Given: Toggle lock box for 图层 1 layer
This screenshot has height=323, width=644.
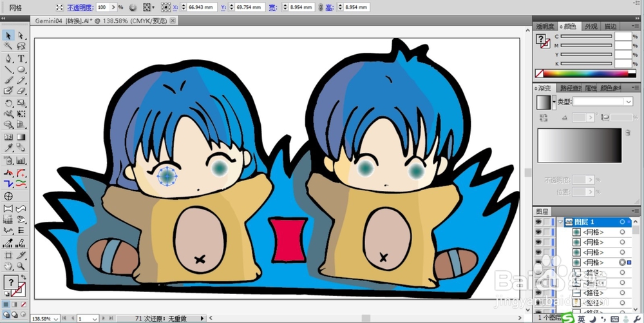Looking at the screenshot, I should tap(547, 222).
